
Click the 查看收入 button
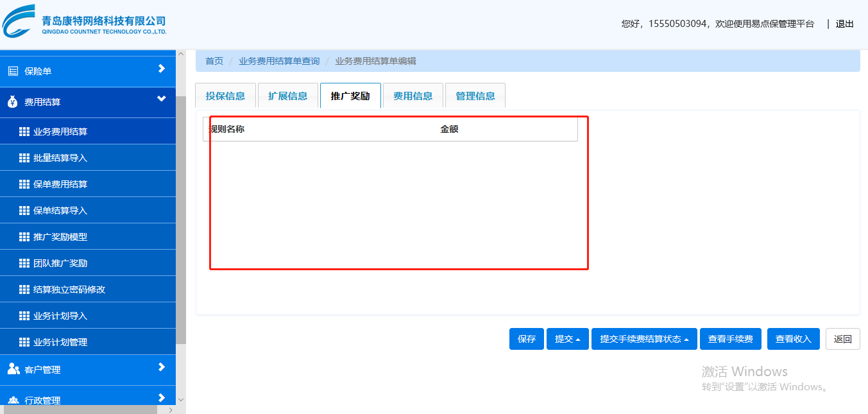point(794,339)
